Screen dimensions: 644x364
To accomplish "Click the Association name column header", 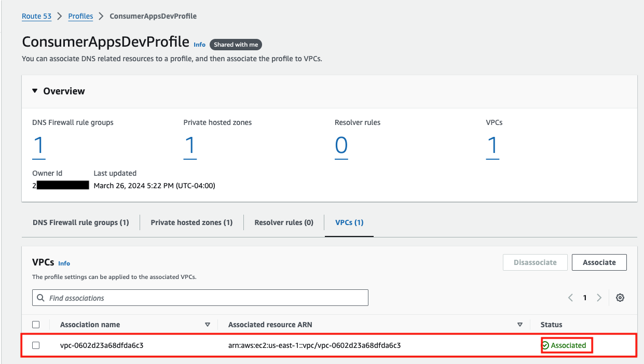I will tap(90, 325).
